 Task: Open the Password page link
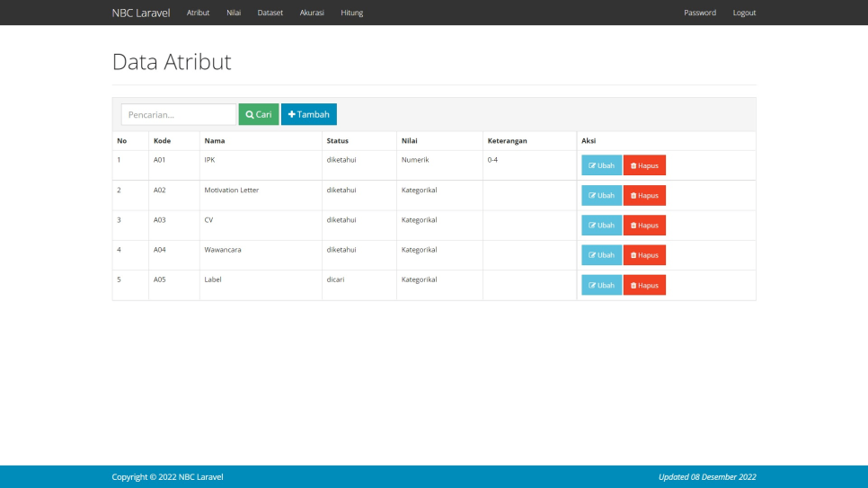coord(700,13)
